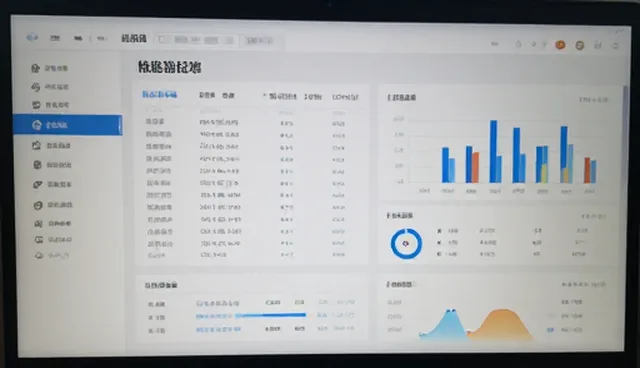This screenshot has height=368, width=640.
Task: Click the tallest blue bar in bar chart
Action: [x=493, y=151]
